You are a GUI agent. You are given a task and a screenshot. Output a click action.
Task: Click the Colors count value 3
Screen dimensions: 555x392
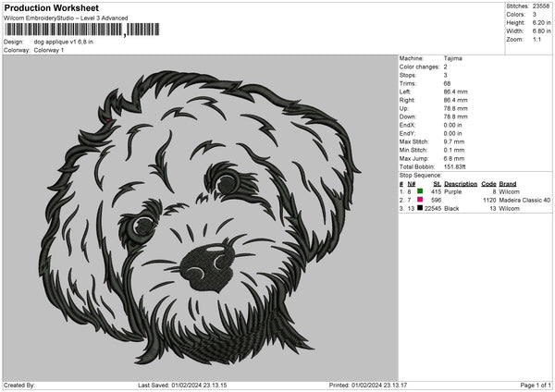tap(535, 15)
